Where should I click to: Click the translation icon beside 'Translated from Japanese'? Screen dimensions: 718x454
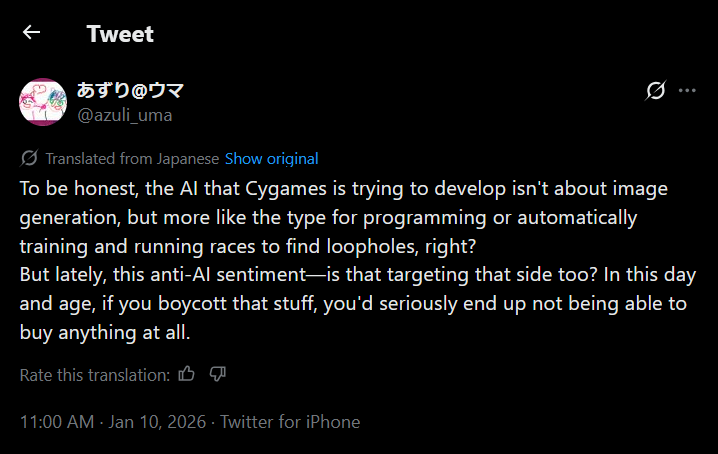pyautogui.click(x=29, y=158)
